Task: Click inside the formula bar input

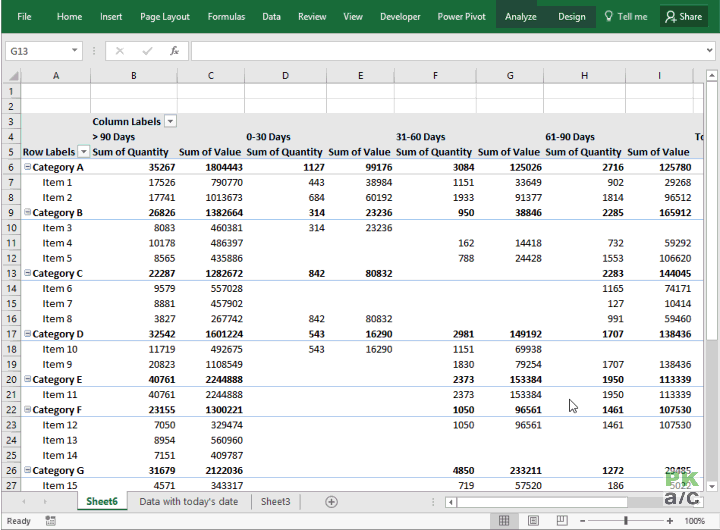Action: click(x=448, y=51)
